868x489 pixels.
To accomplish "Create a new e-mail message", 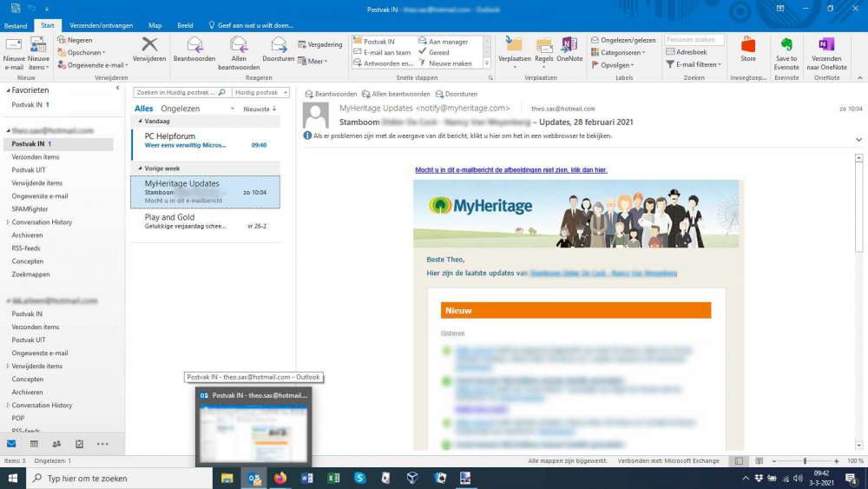I will tap(14, 53).
